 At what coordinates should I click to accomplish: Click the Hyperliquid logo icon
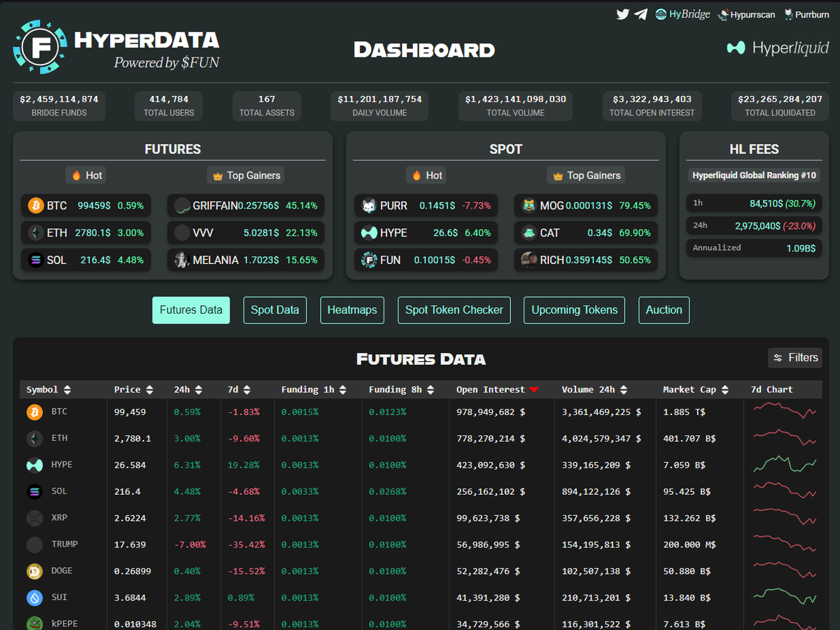pos(736,48)
